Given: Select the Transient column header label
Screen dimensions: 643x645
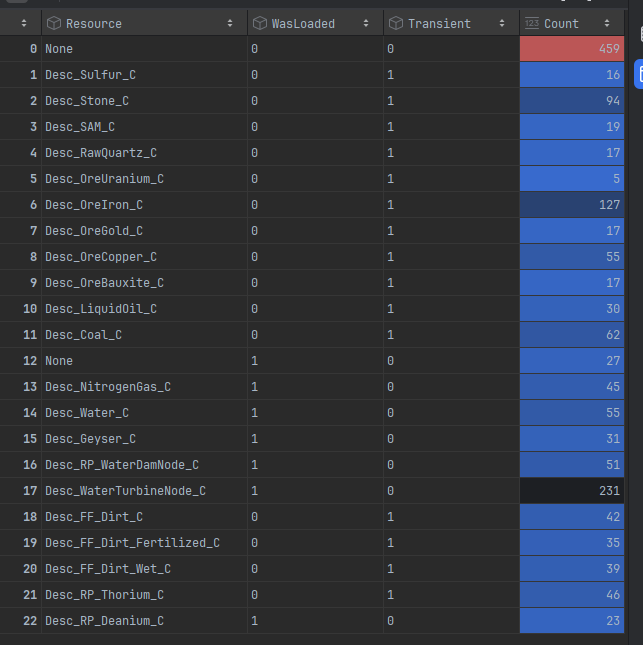Looking at the screenshot, I should tap(439, 24).
